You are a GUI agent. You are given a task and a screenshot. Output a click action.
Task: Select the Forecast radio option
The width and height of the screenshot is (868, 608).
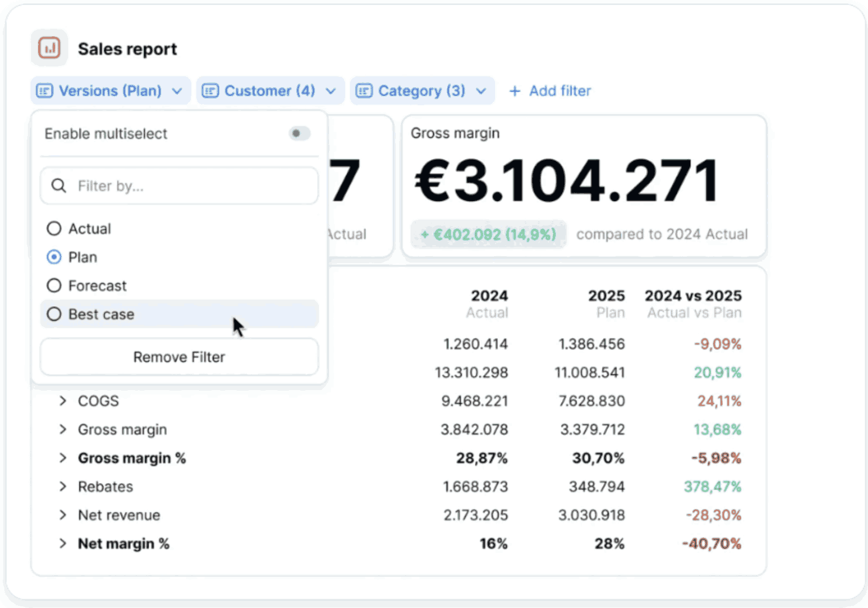(54, 285)
